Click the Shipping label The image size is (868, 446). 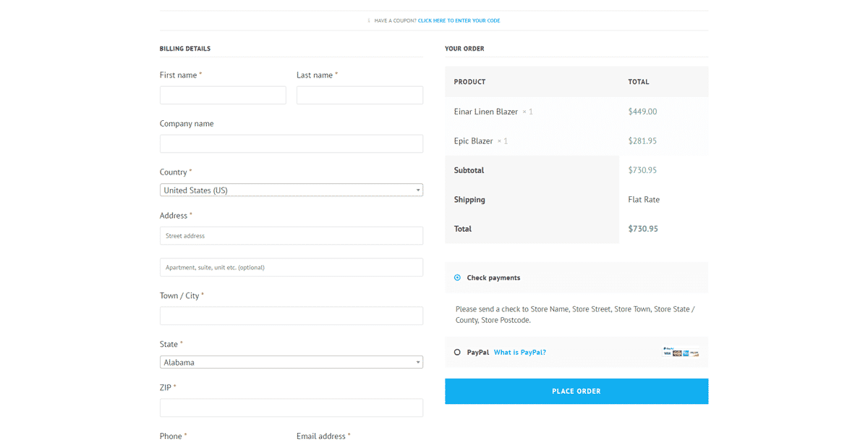(469, 200)
